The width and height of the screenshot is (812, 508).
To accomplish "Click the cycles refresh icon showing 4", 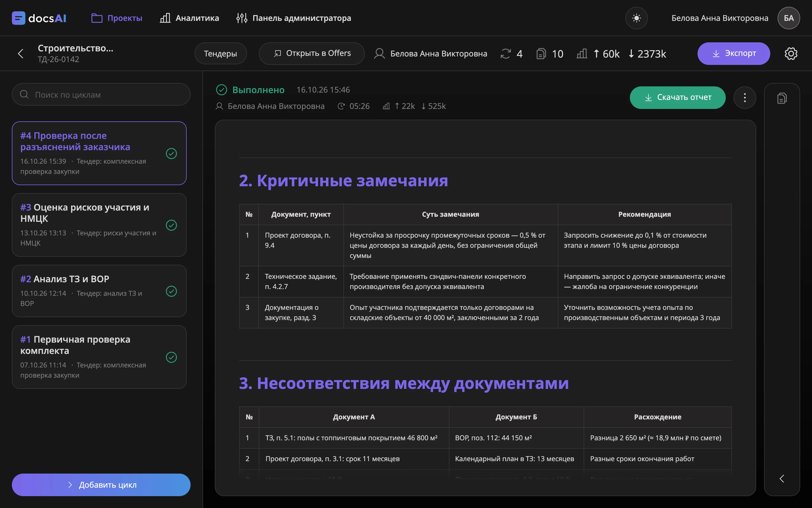I will click(x=506, y=54).
